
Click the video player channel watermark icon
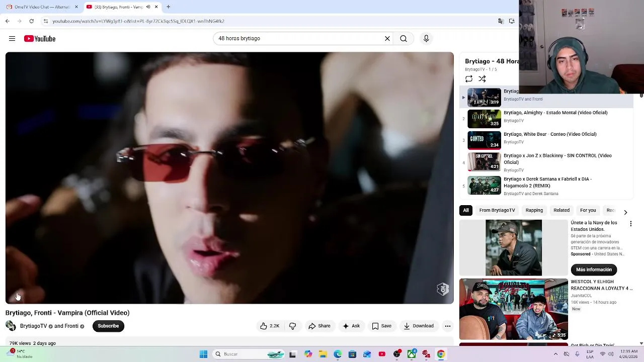[443, 289]
